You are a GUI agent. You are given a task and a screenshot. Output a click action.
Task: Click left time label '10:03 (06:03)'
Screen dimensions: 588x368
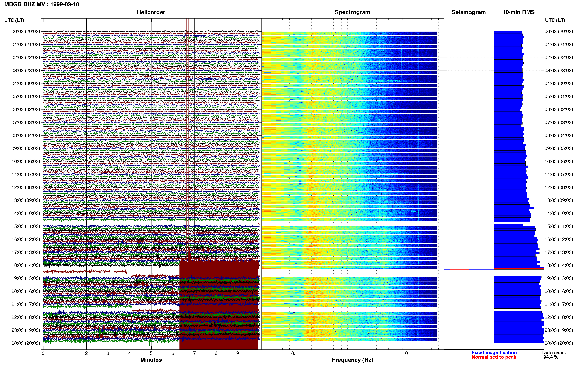[x=26, y=161]
